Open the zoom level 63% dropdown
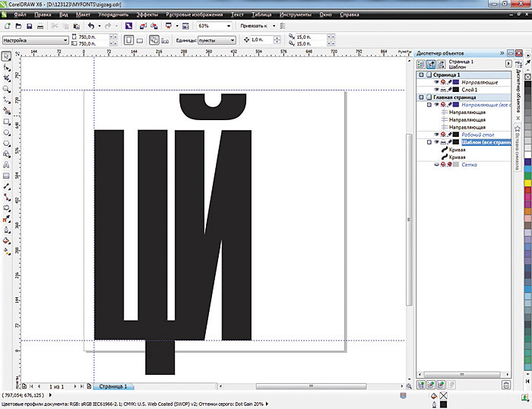 point(229,26)
